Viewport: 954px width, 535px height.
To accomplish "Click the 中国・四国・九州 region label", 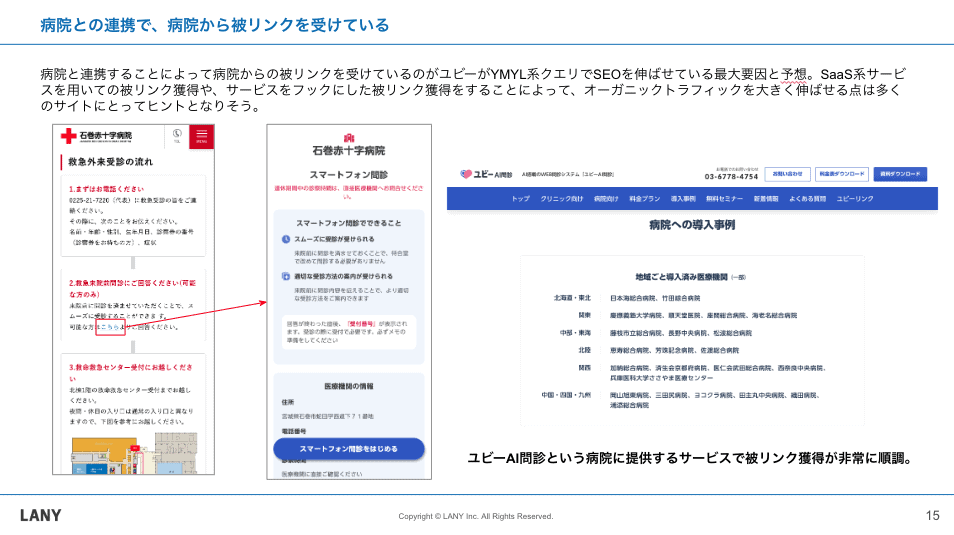I will coord(566,395).
